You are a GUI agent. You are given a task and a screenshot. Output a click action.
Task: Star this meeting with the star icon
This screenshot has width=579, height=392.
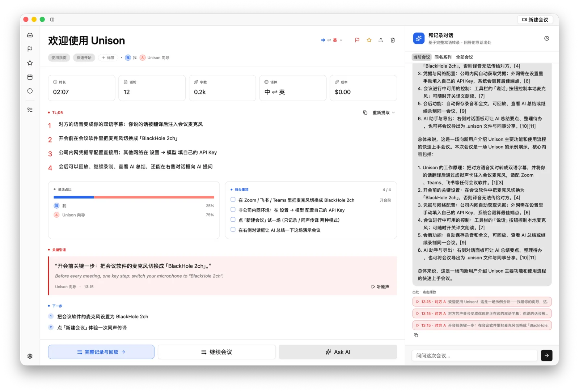(x=369, y=40)
